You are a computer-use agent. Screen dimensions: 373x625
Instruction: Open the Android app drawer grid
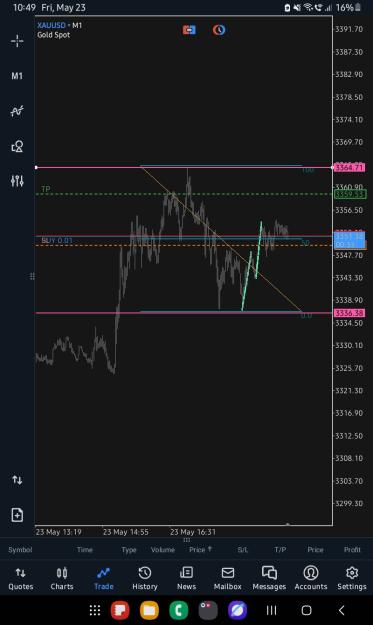(95, 610)
